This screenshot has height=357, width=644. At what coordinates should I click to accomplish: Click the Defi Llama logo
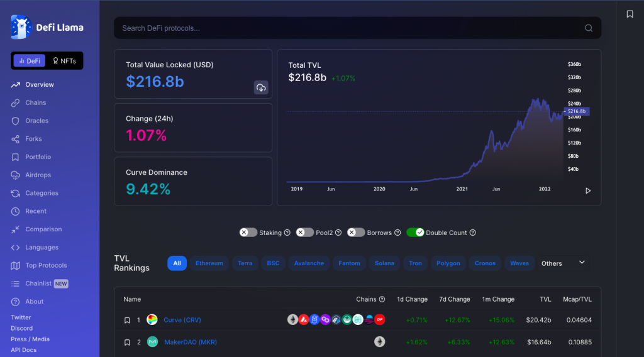click(47, 27)
